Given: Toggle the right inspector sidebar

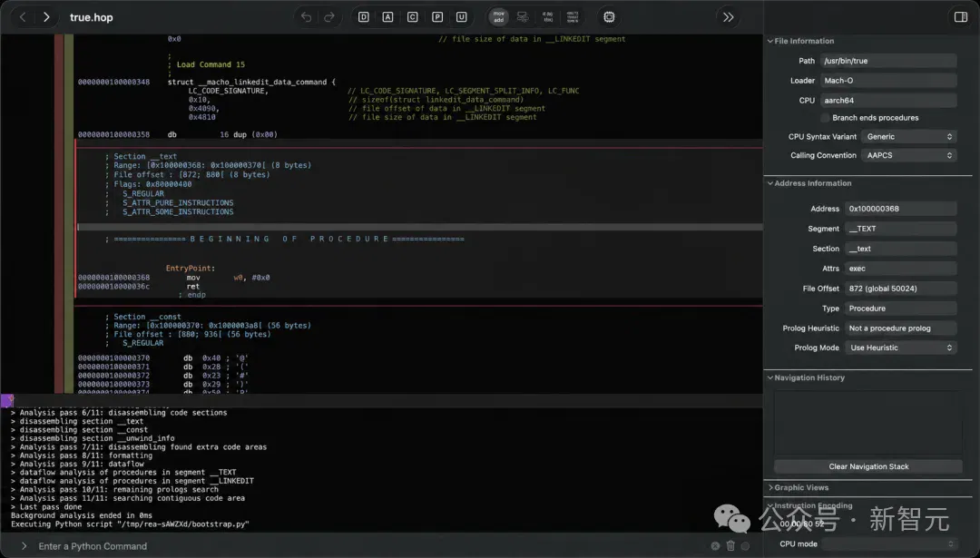Looking at the screenshot, I should point(961,17).
